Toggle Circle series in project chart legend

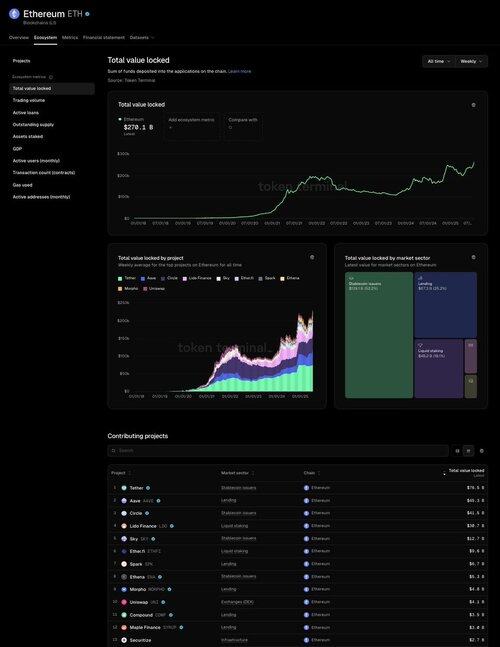(x=169, y=279)
